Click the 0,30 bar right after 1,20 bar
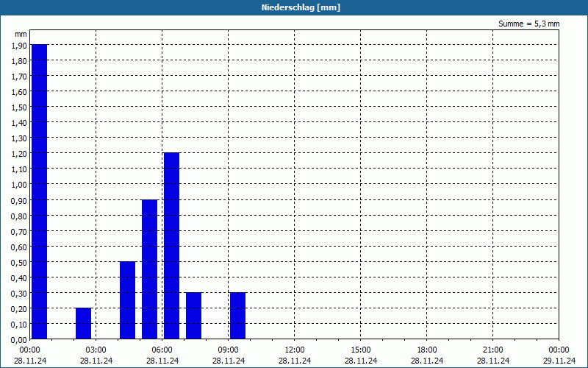The image size is (588, 368). point(193,316)
